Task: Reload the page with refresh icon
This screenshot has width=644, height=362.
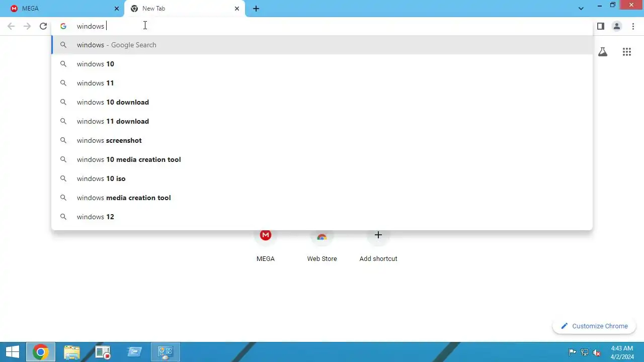Action: [43, 26]
